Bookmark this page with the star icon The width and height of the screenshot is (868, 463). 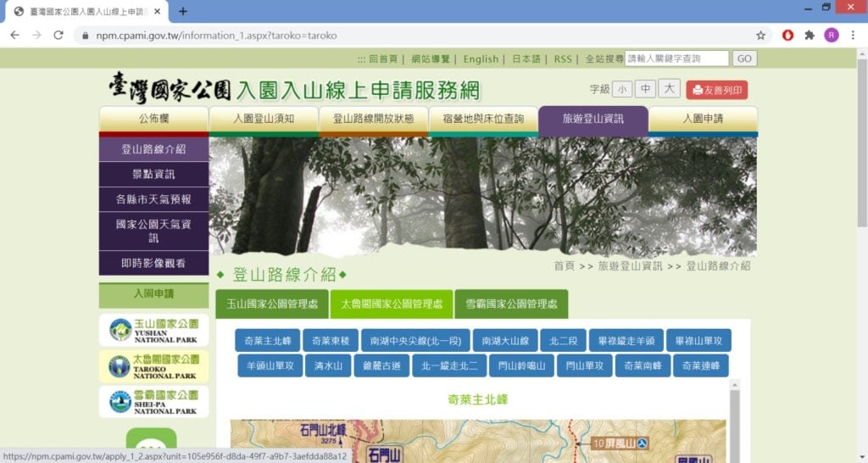[x=760, y=35]
